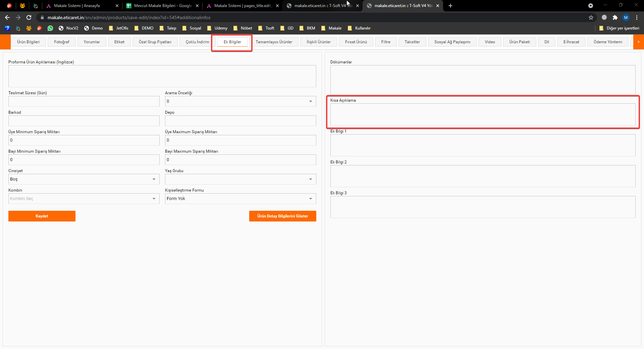Open the İlişkili Ürünler tab

click(x=319, y=42)
